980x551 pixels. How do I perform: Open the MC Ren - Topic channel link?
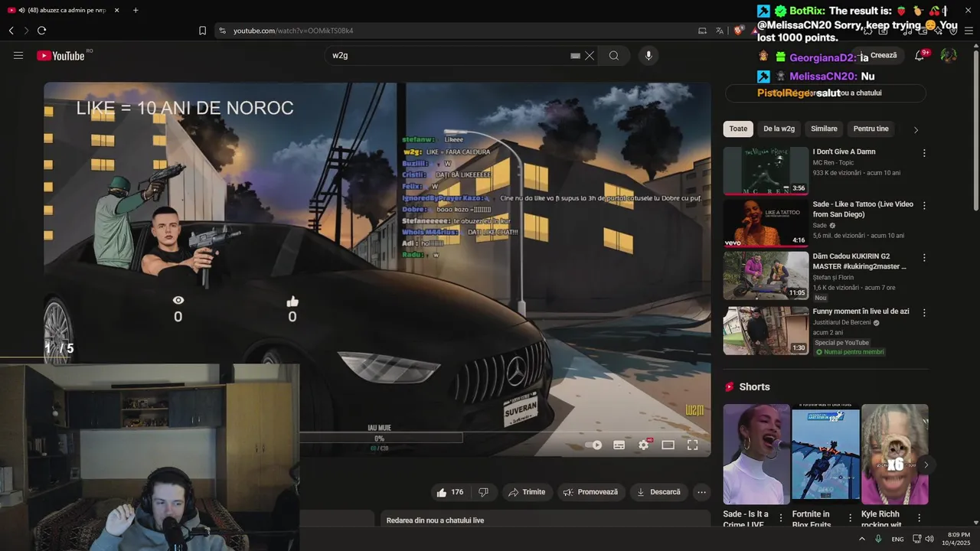pyautogui.click(x=835, y=162)
